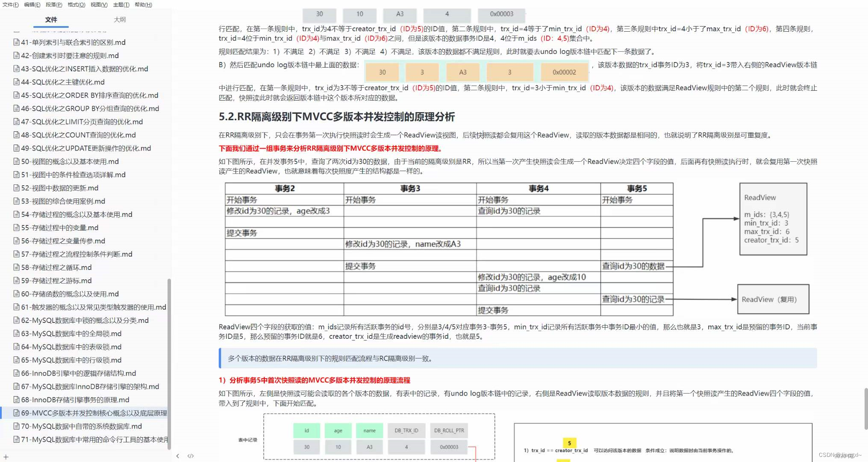Open the 编辑(E) menu
Viewport: 868px width, 462px height.
(32, 5)
